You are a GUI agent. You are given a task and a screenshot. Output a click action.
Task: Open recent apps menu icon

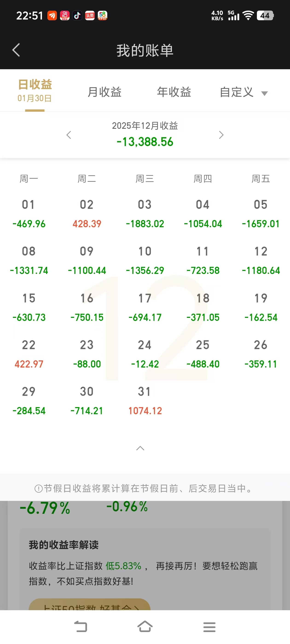coord(209,627)
